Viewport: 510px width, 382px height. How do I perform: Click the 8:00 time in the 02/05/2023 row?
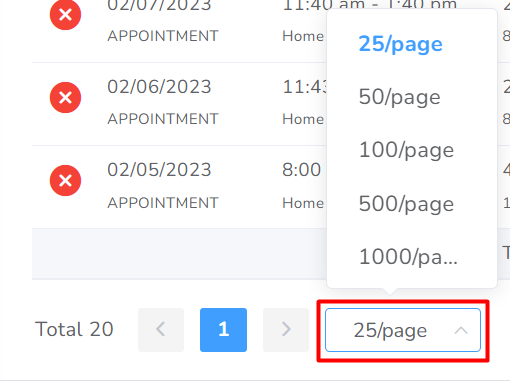(x=302, y=170)
